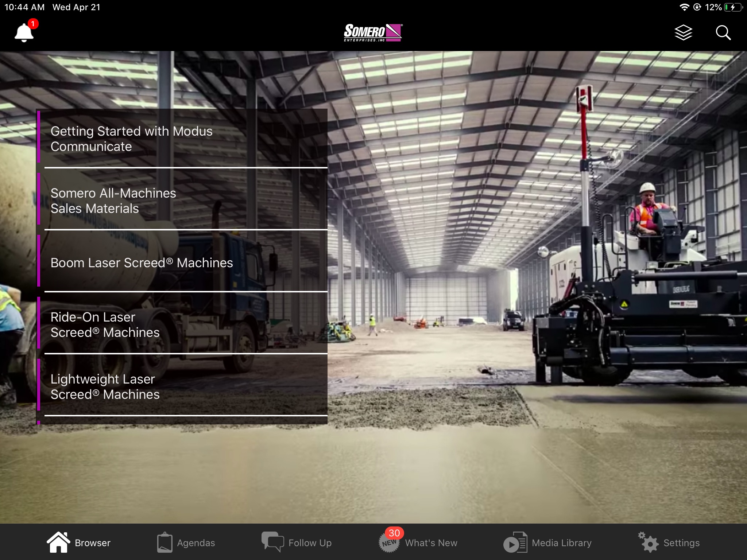Tap the Browser home icon
The height and width of the screenshot is (560, 747).
pyautogui.click(x=58, y=542)
